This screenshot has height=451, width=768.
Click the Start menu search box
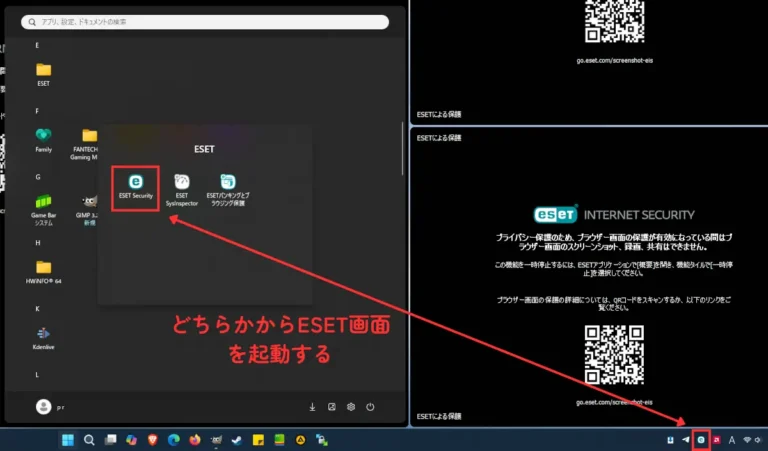[x=205, y=22]
